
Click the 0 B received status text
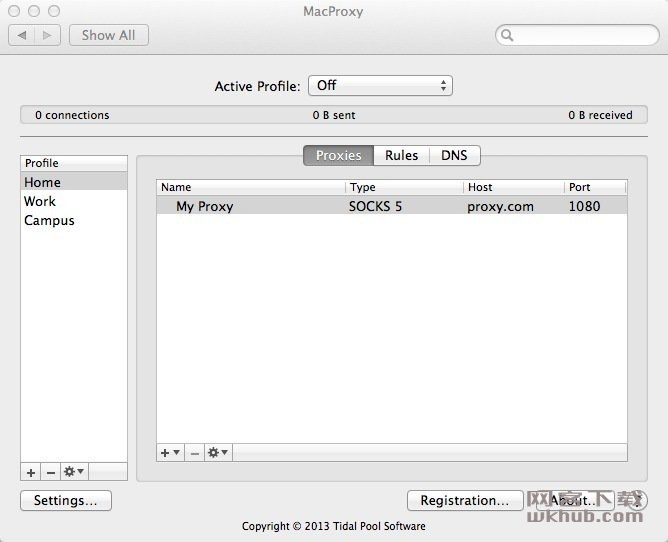tap(600, 115)
